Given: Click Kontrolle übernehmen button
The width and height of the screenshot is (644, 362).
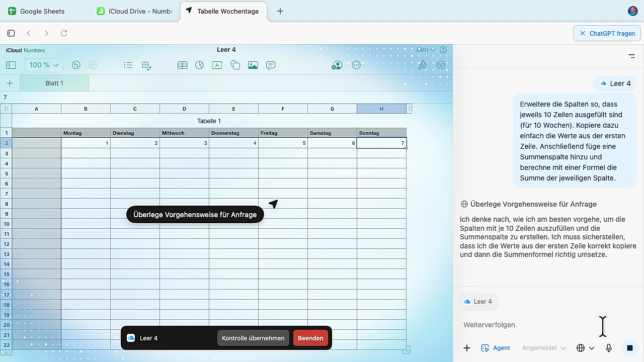Looking at the screenshot, I should tap(253, 338).
